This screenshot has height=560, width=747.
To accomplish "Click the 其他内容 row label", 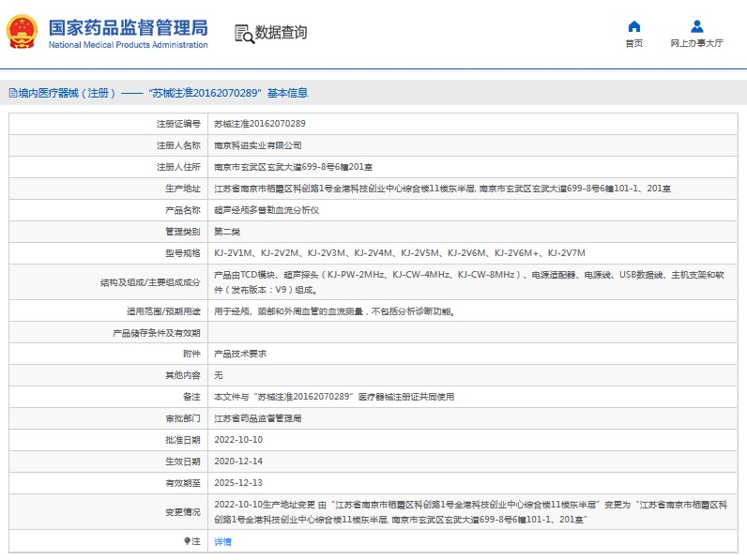I will [183, 375].
